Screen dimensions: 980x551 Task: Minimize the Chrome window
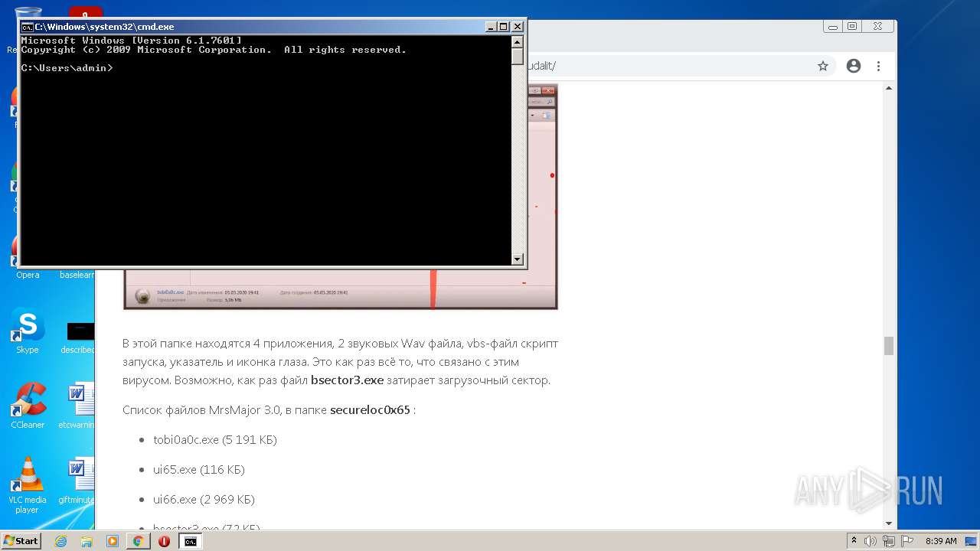(x=832, y=26)
